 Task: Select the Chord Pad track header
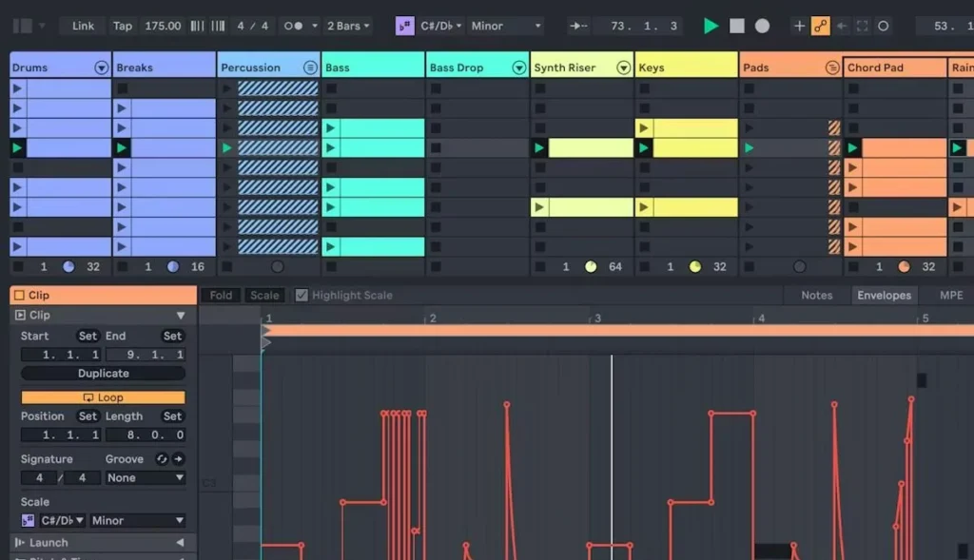click(895, 68)
